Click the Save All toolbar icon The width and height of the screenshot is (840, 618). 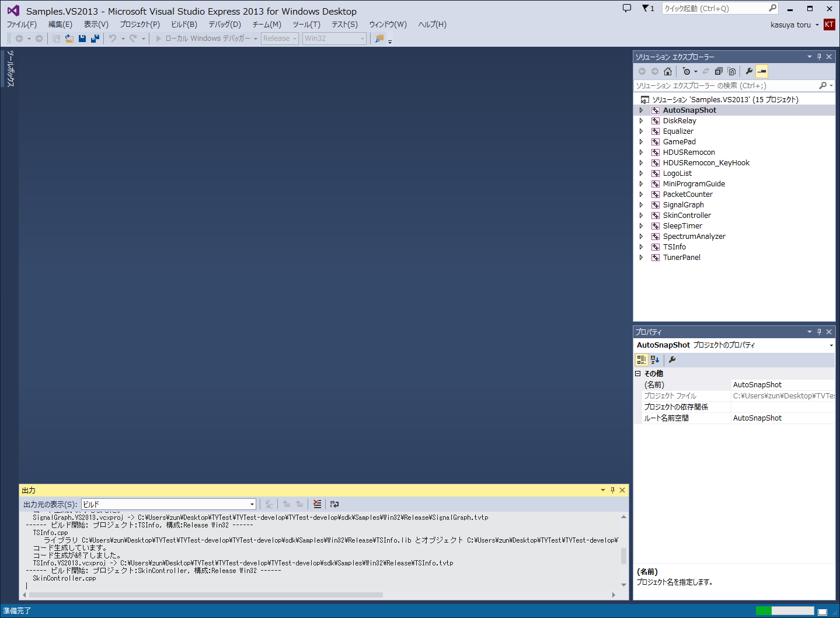click(95, 39)
